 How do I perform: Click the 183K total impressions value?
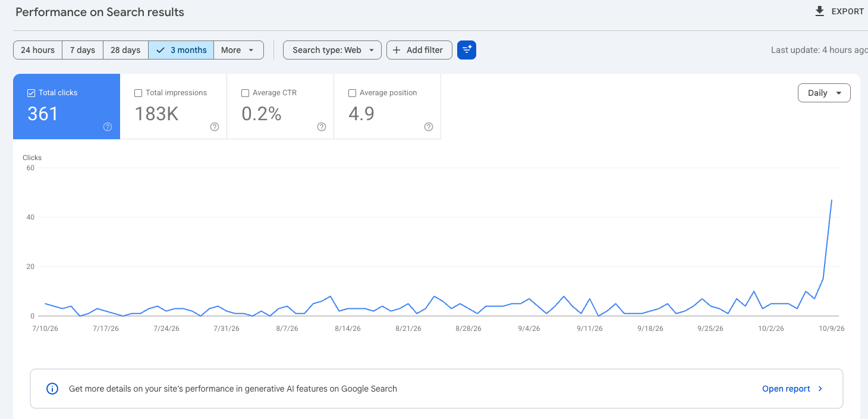156,114
